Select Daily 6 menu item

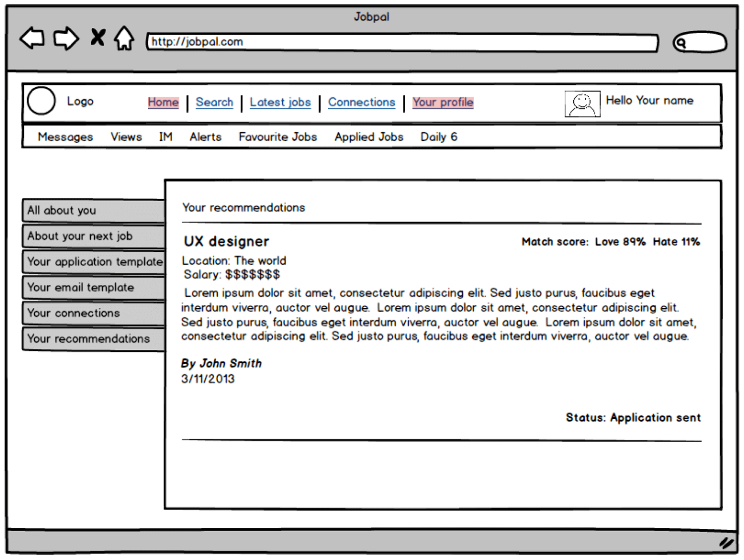pyautogui.click(x=439, y=137)
